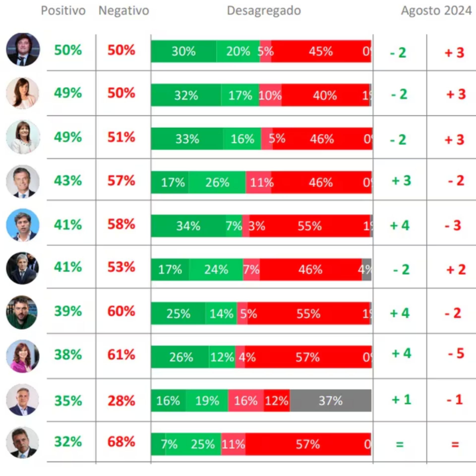Click the 68% negative value

pyautogui.click(x=121, y=442)
